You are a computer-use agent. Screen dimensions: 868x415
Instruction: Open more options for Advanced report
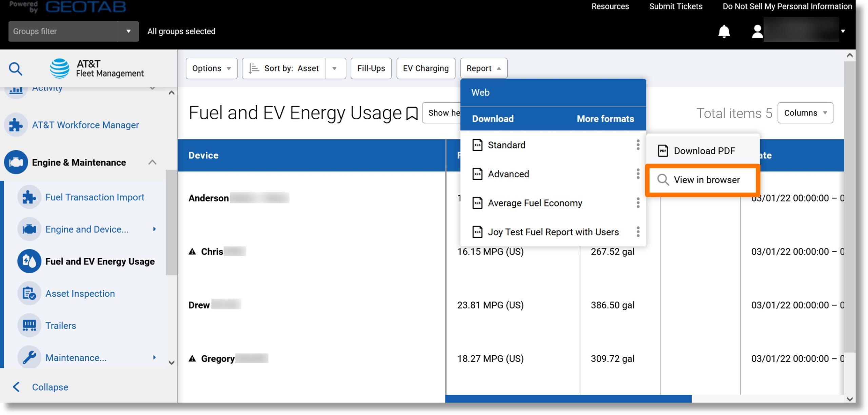tap(638, 174)
